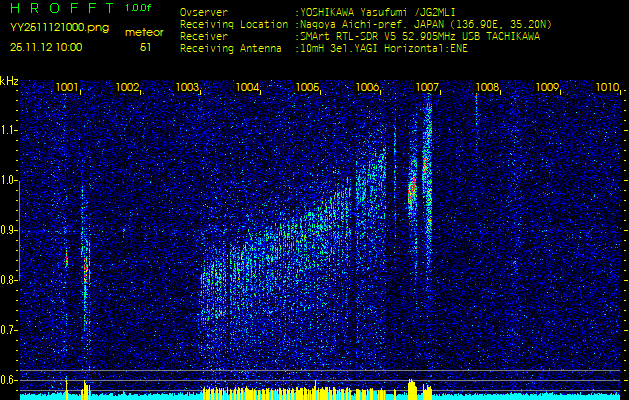629x400 pixels.
Task: Click the Nagoya Aichi-pref. JAPAN location value
Action: [x=424, y=25]
